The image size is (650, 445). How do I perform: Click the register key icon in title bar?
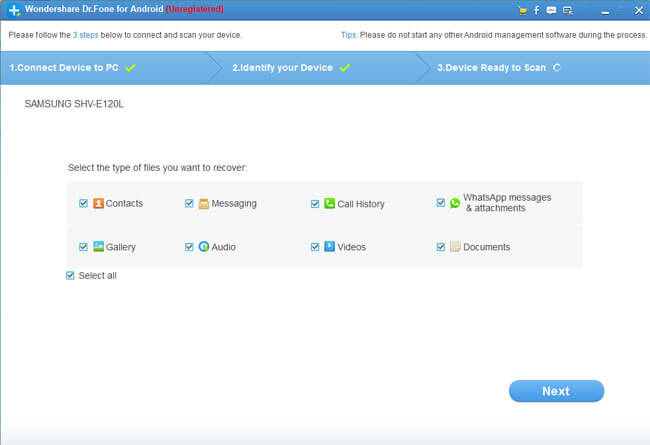click(568, 11)
